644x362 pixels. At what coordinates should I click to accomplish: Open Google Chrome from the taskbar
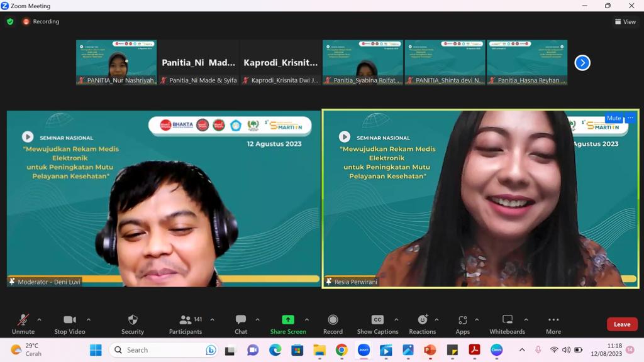(x=341, y=350)
